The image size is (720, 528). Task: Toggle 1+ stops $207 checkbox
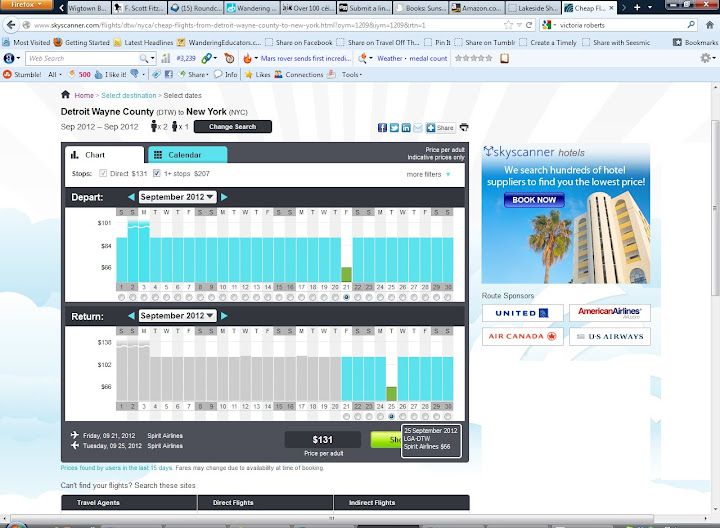[157, 173]
